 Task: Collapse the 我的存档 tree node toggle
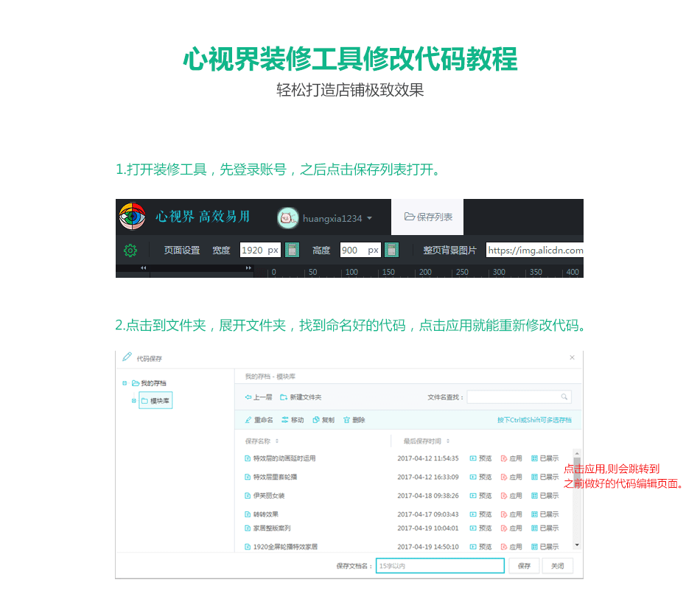tap(125, 383)
